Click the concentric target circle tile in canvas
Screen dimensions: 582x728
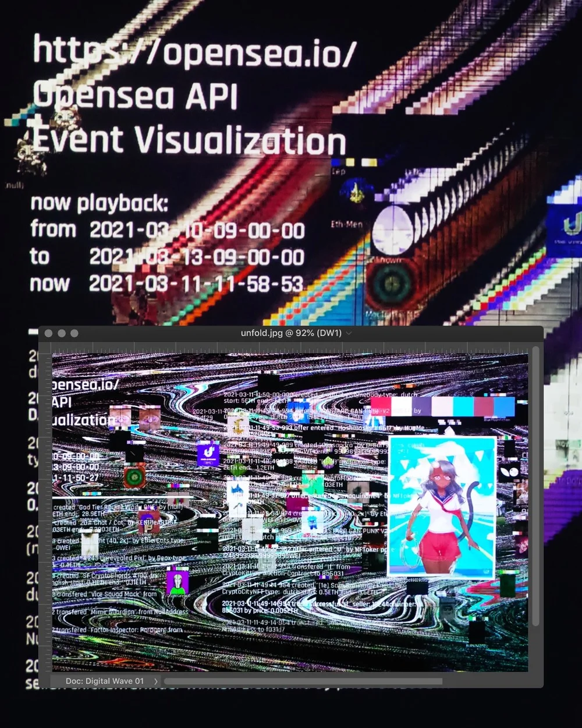134,478
